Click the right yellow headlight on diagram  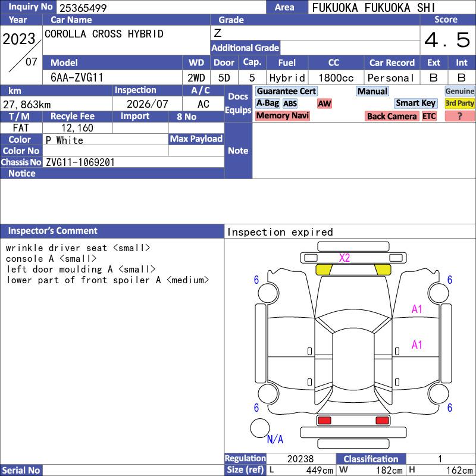[x=382, y=269]
